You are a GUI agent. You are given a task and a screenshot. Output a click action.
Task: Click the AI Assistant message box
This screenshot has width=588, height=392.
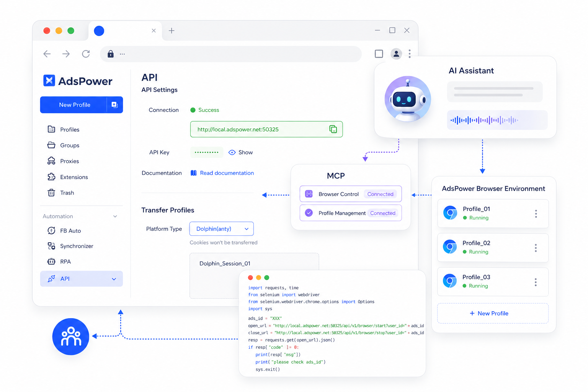495,92
